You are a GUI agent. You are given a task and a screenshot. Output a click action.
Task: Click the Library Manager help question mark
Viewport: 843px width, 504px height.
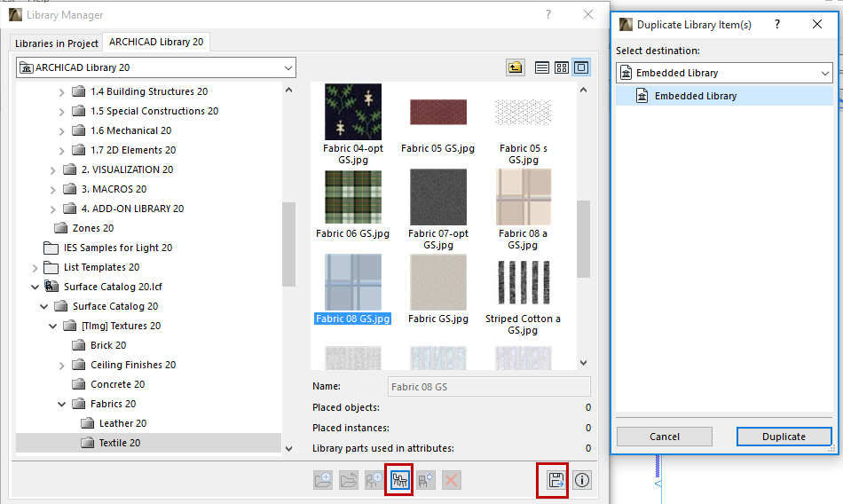[548, 14]
